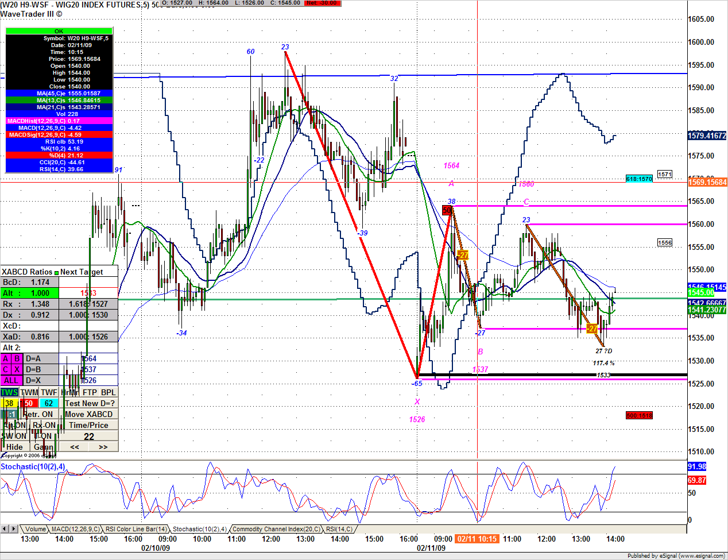The width and height of the screenshot is (728, 560).
Task: Click magenta point B button
Action: coord(17,358)
